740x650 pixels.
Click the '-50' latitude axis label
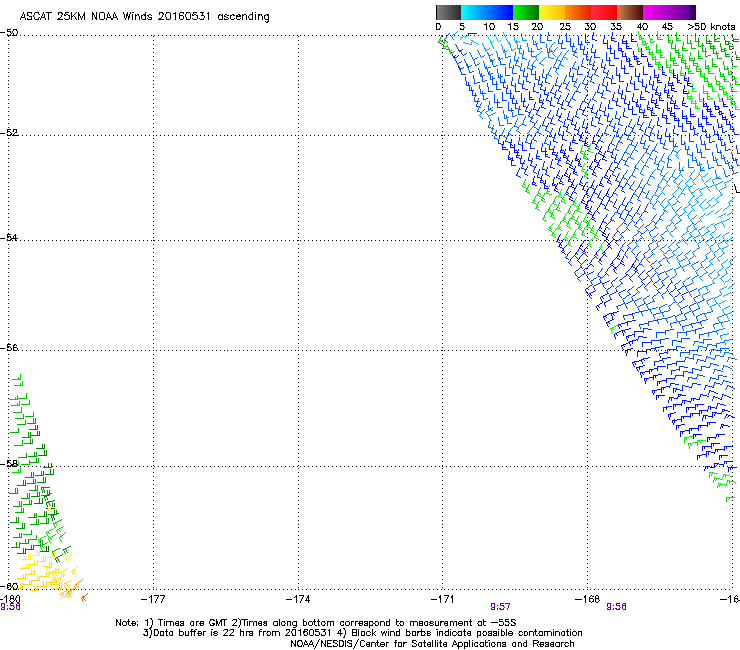[x=9, y=33]
